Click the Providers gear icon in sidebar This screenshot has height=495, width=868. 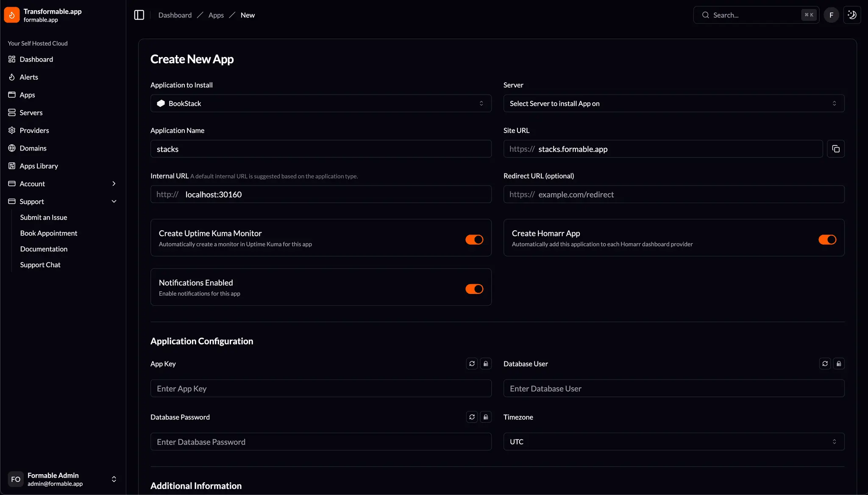12,130
